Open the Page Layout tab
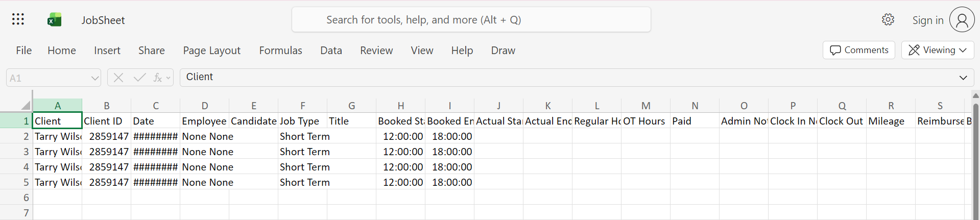The width and height of the screenshot is (980, 220). coord(211,51)
